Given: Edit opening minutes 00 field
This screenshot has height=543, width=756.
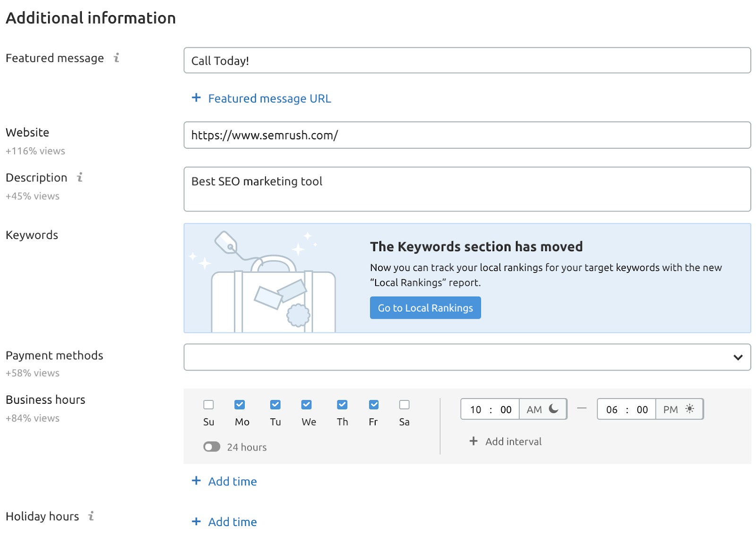Looking at the screenshot, I should [x=506, y=409].
